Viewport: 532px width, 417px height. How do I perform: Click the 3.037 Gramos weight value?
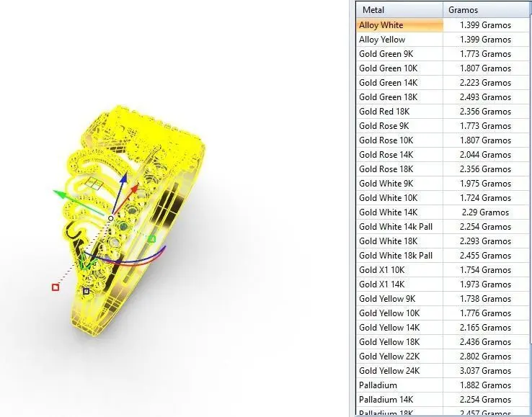pos(486,371)
